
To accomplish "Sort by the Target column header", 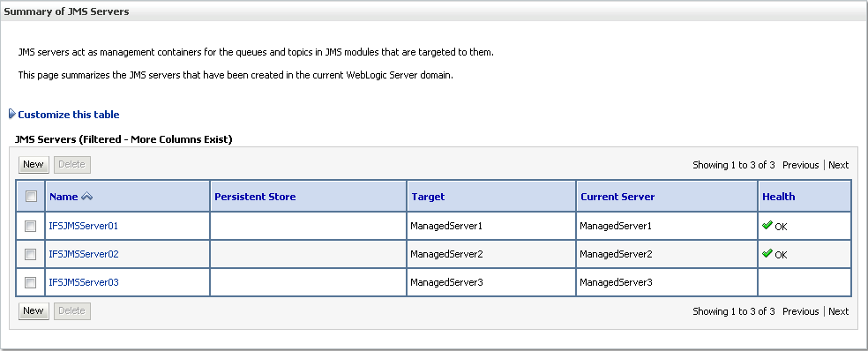I will point(428,197).
